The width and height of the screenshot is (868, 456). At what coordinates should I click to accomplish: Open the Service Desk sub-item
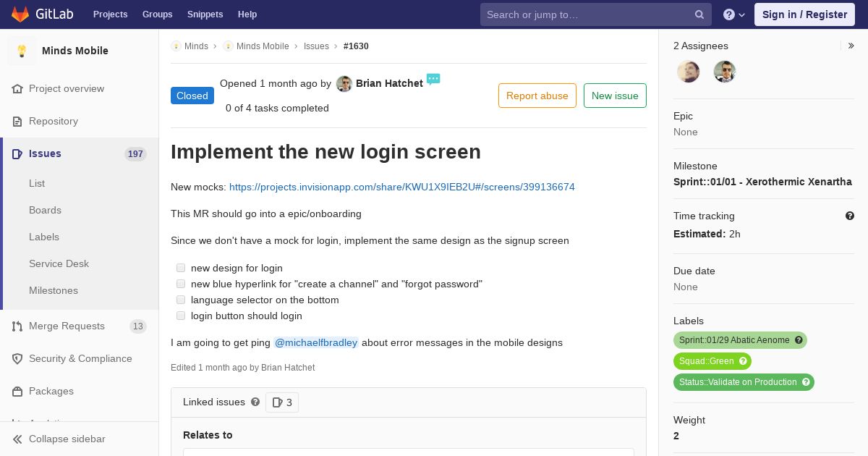pos(59,263)
